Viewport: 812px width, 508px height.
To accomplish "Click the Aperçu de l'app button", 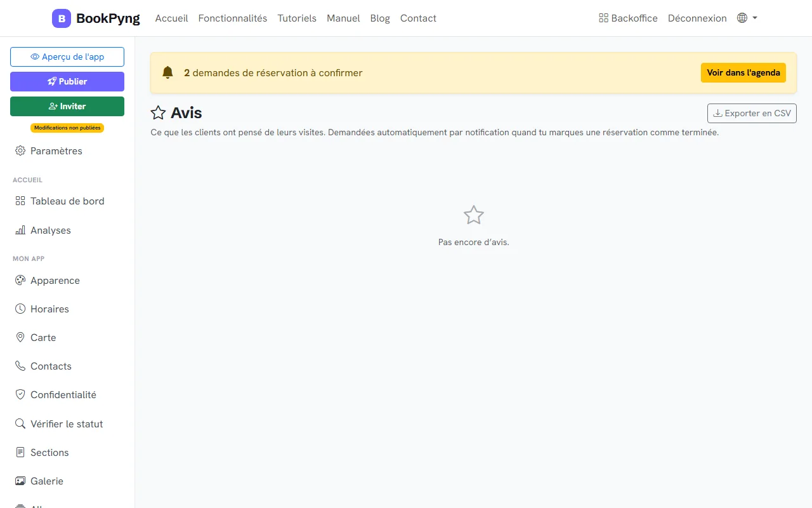I will point(67,57).
